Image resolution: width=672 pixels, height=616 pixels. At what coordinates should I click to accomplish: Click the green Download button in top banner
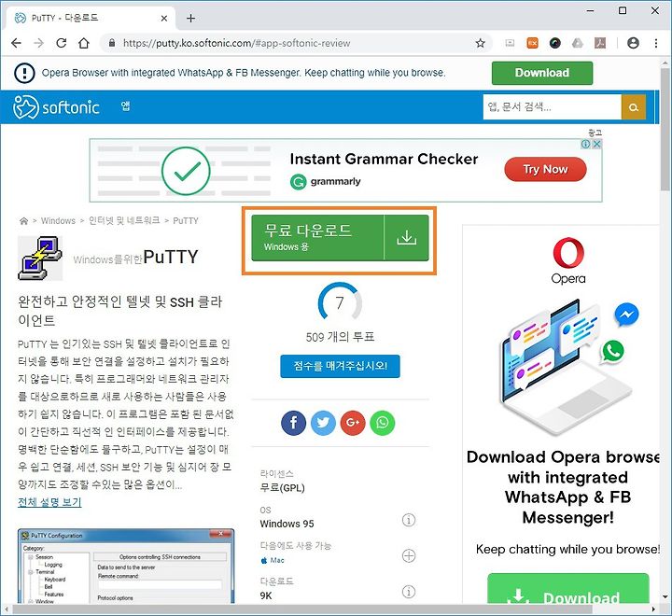click(x=542, y=73)
